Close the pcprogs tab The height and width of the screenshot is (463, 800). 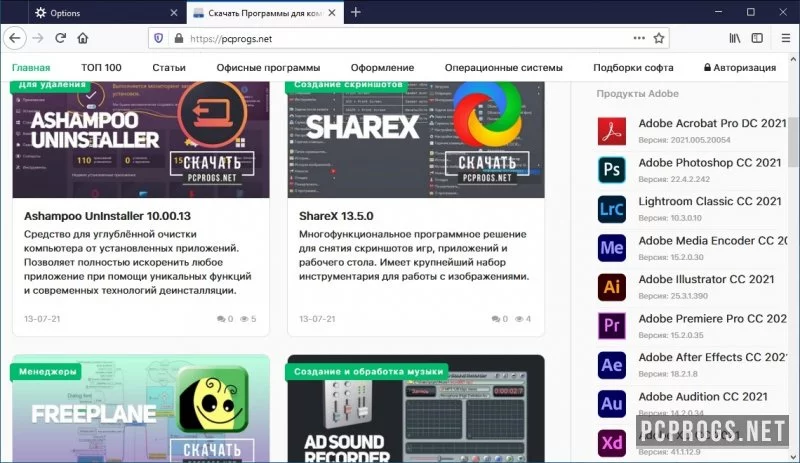pyautogui.click(x=332, y=13)
